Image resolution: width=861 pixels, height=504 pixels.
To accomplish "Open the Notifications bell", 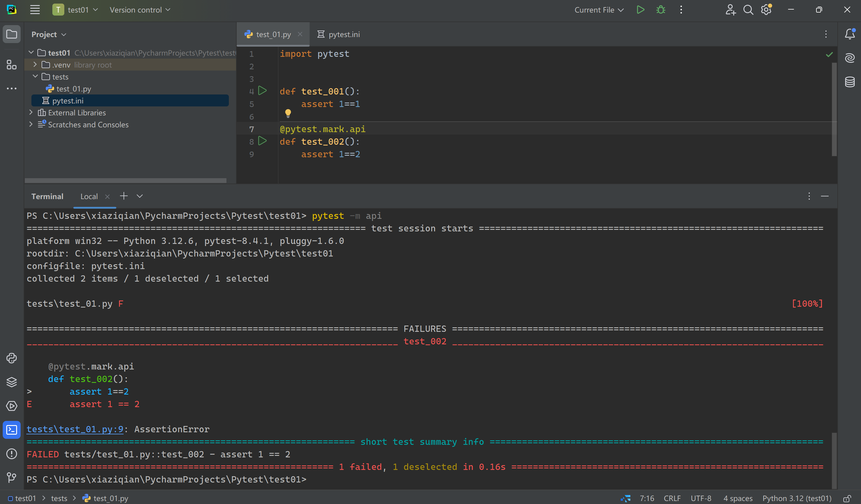I will tap(850, 34).
